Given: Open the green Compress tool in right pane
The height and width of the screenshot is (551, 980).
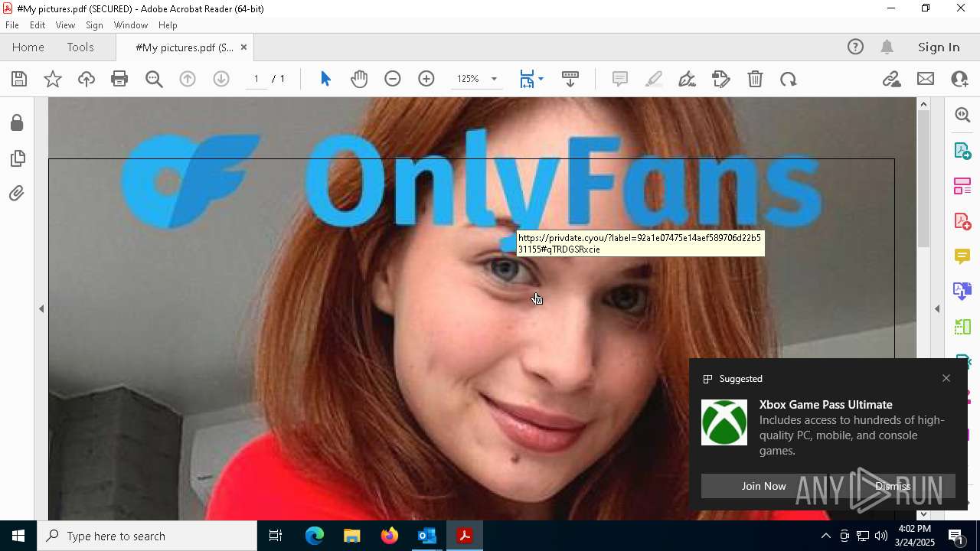Looking at the screenshot, I should point(962,326).
